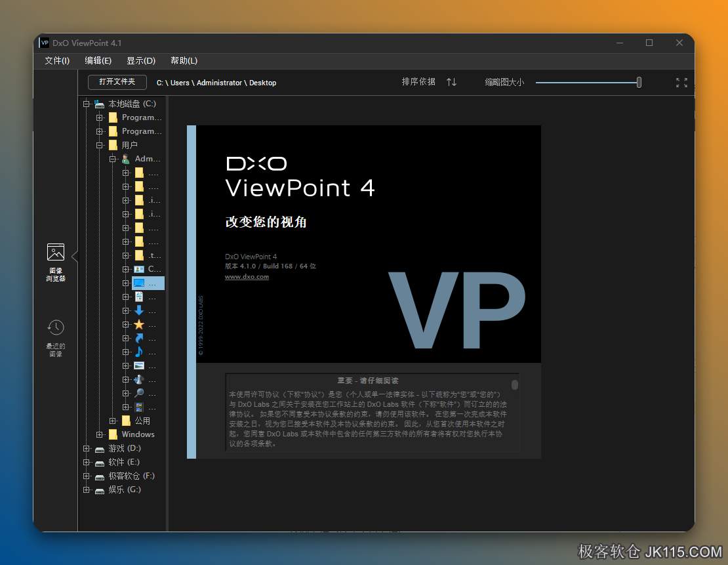
Task: Select the Pictures landscape icon folder
Action: click(x=139, y=366)
